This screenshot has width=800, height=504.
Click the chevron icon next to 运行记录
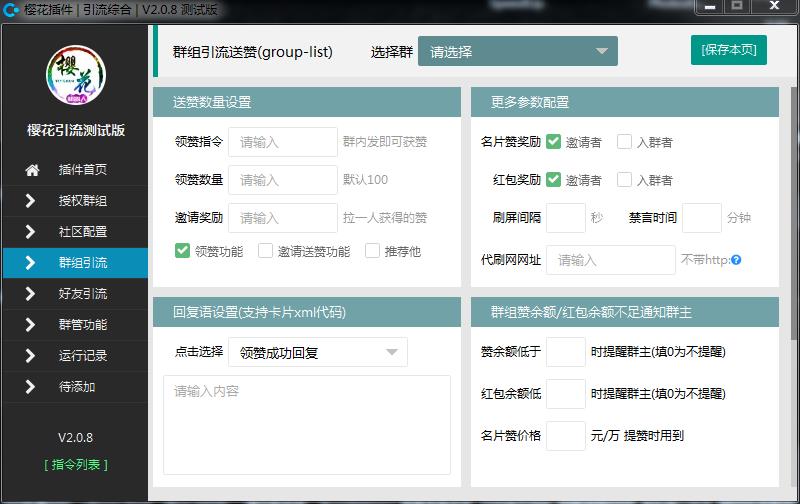(x=30, y=356)
